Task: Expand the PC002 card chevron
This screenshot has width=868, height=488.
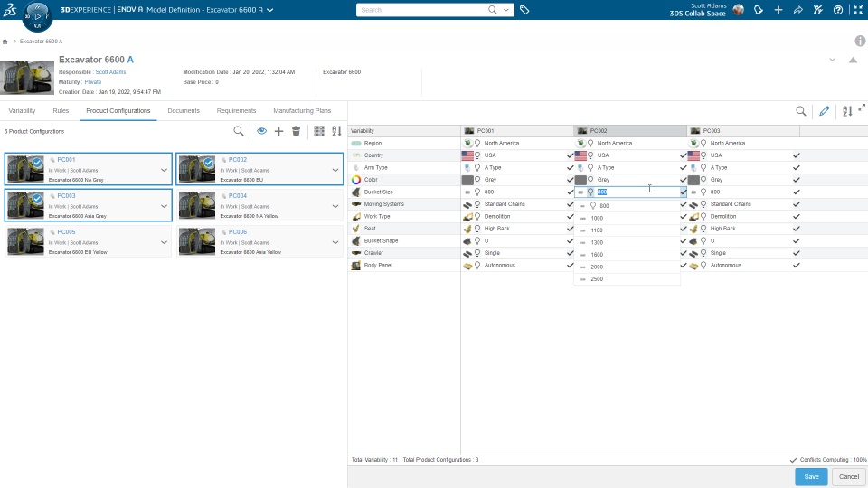Action: click(335, 170)
